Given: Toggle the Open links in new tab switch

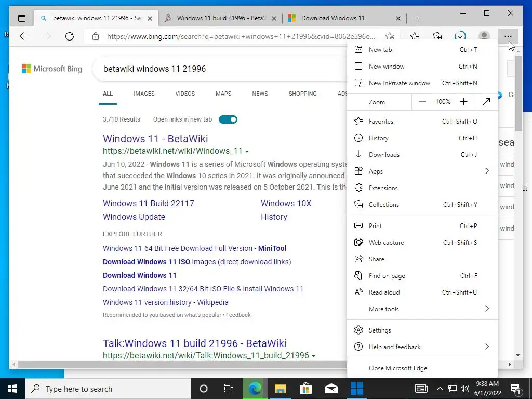Looking at the screenshot, I should tap(228, 119).
